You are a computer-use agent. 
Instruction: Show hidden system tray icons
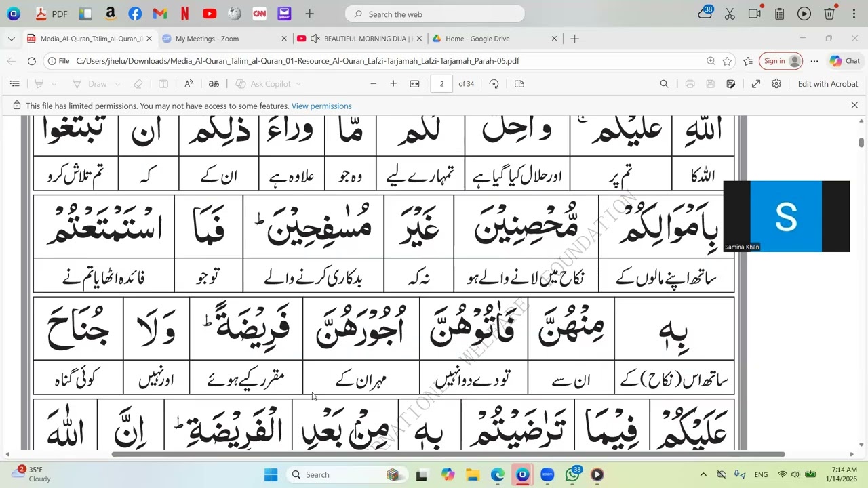point(703,475)
